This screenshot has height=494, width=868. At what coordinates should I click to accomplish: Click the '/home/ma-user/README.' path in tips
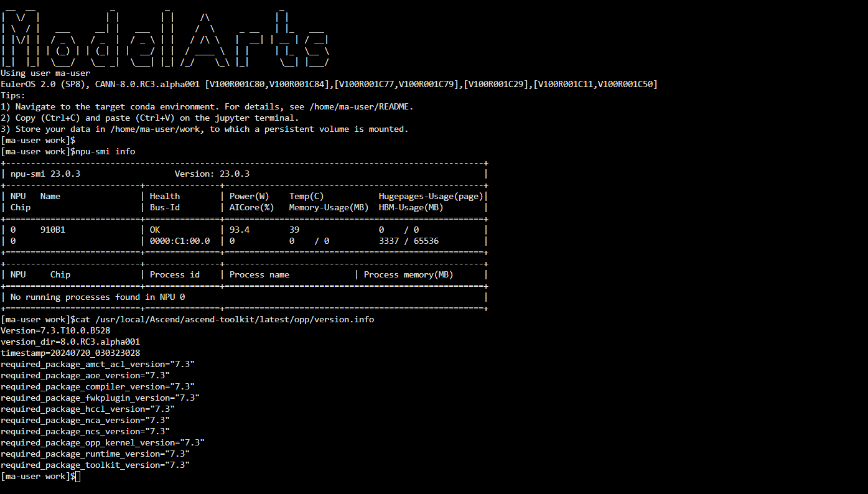361,106
